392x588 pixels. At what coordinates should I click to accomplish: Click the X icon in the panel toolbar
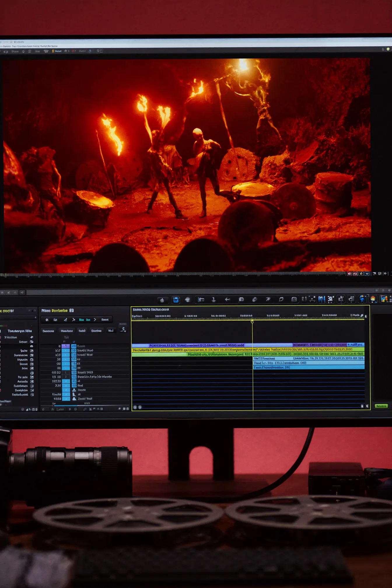74,320
